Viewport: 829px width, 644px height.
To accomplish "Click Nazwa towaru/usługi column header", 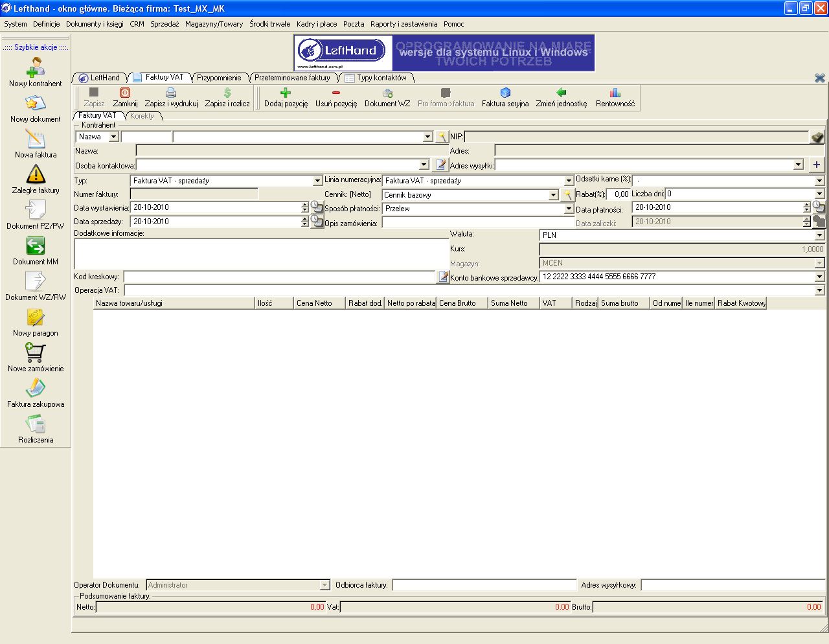I will pyautogui.click(x=174, y=303).
